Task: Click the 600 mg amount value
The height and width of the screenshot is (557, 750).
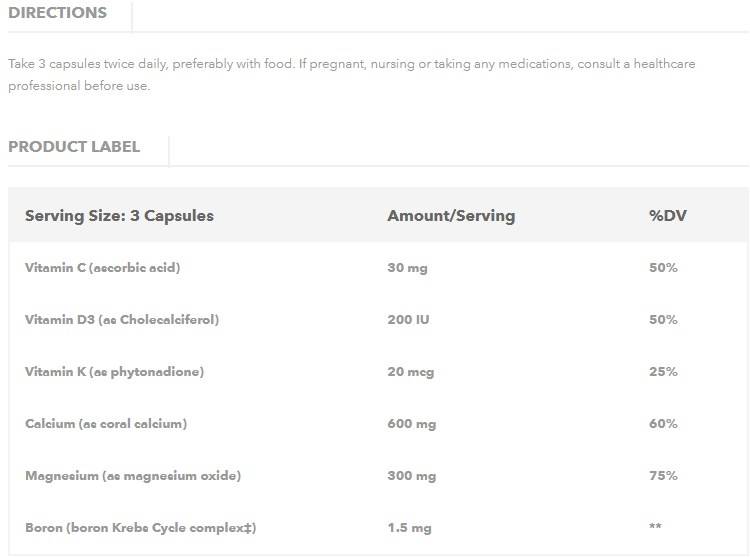Action: click(411, 423)
